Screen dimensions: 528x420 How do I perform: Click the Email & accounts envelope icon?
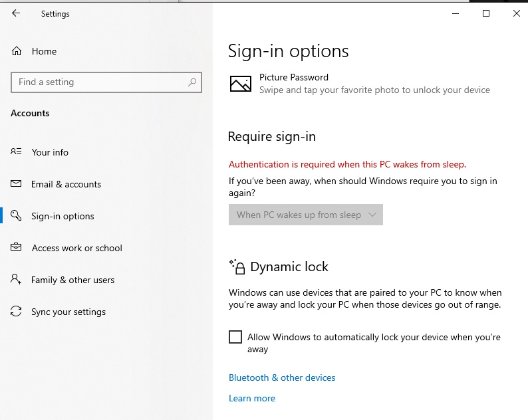point(17,184)
